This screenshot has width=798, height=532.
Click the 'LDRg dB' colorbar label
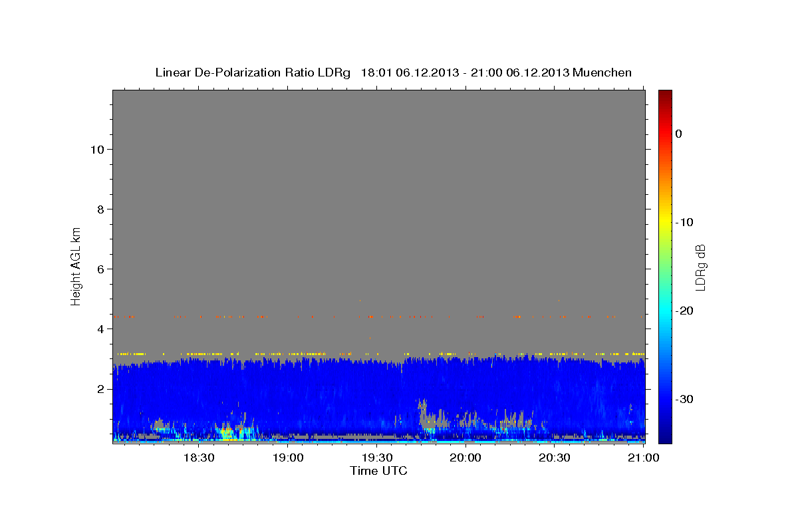point(700,267)
